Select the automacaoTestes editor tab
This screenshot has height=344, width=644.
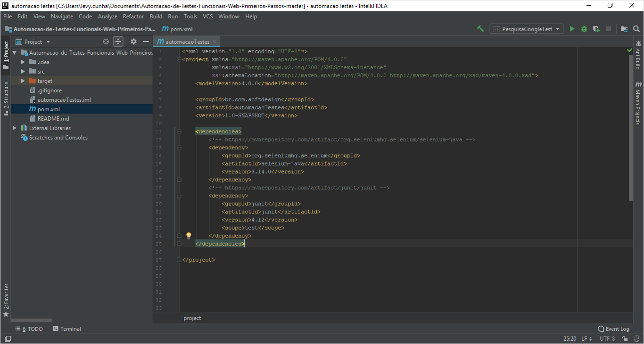187,41
